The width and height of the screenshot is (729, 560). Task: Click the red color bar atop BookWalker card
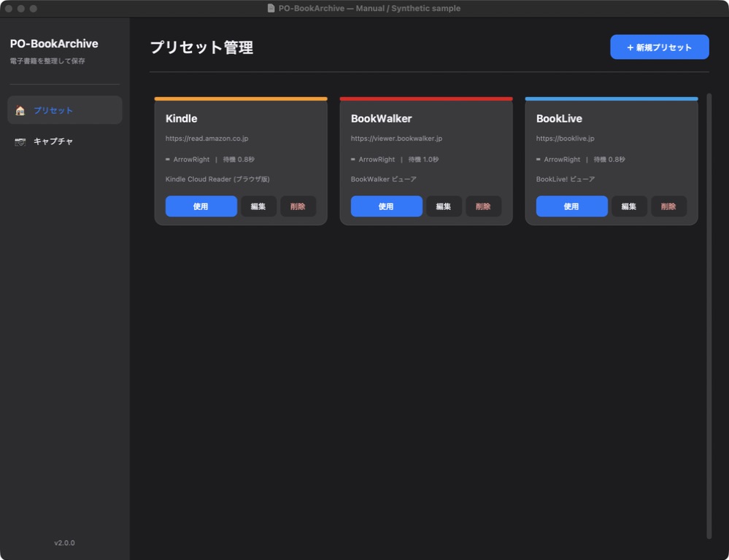point(426,98)
